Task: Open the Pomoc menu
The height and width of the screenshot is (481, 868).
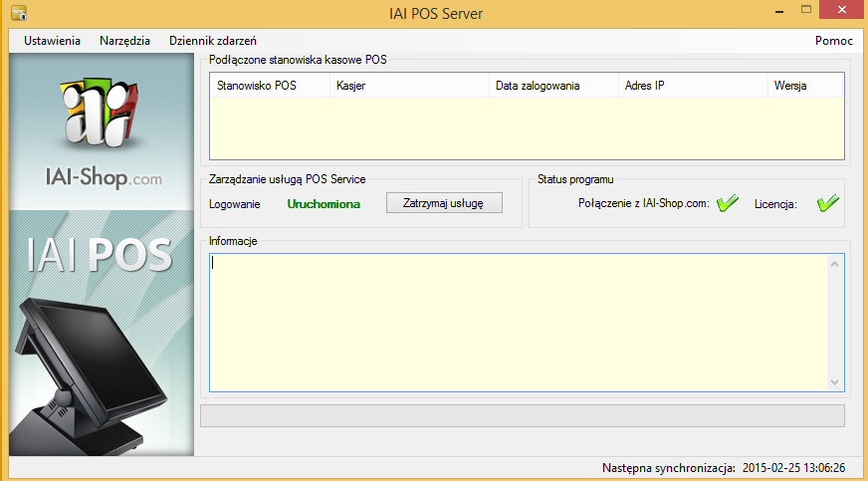Action: [833, 41]
